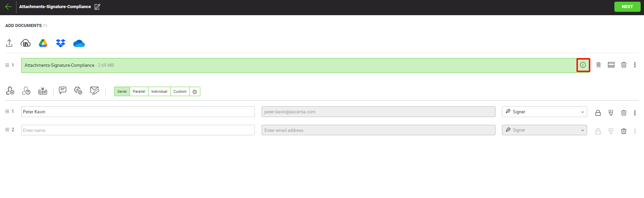The width and height of the screenshot is (644, 198).
Task: Open the Signer role dropdown for Peter Kavin
Action: pyautogui.click(x=544, y=112)
